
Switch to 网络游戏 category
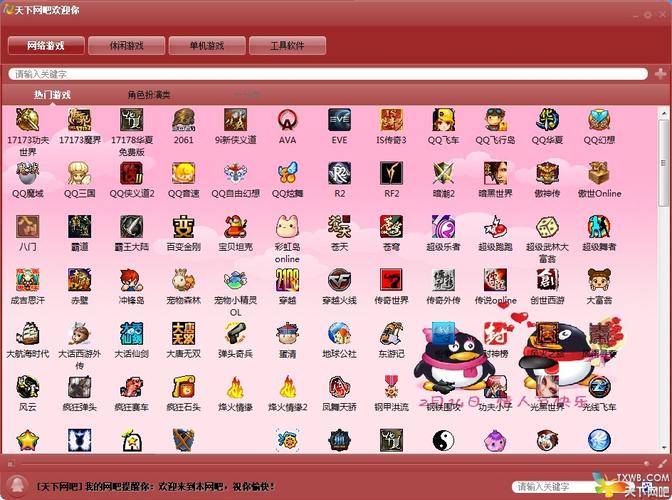coord(46,45)
